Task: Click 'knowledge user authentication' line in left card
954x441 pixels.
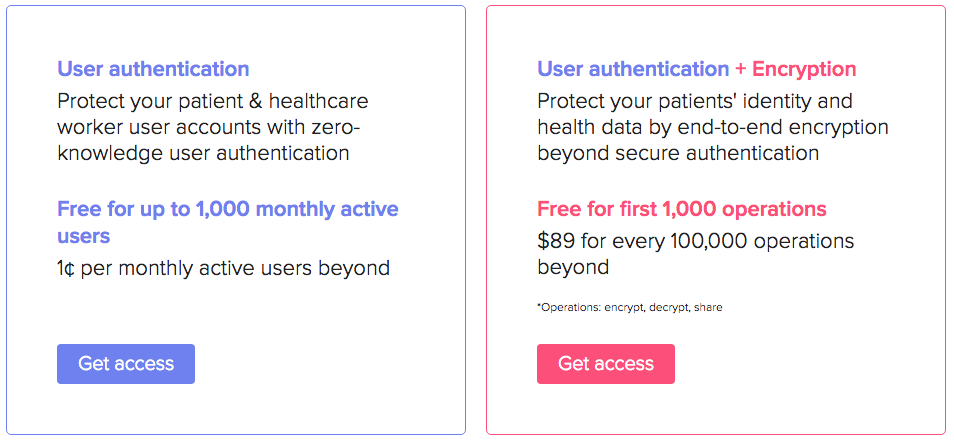Action: [203, 153]
